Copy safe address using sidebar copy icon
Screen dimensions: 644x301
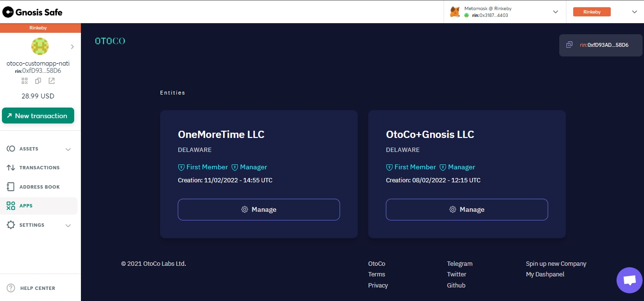pyautogui.click(x=38, y=81)
